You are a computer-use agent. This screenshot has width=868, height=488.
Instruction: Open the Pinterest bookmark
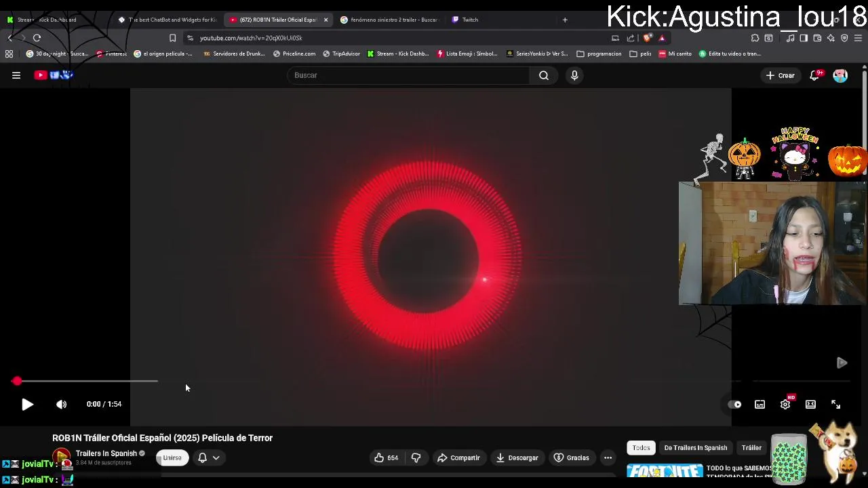tap(111, 54)
